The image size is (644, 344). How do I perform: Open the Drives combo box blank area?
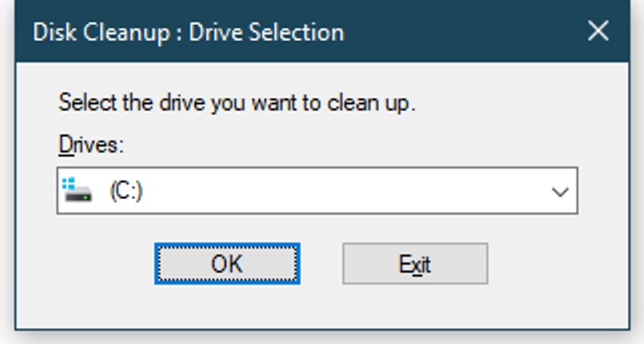point(338,192)
